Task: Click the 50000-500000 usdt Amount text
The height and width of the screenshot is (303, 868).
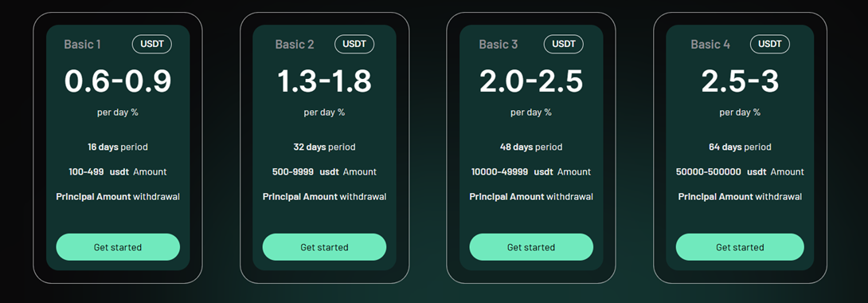Action: 740,171
